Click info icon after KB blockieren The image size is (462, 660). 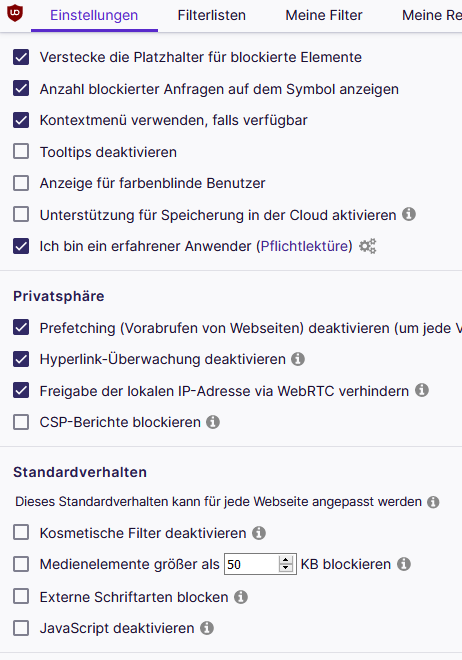pos(404,564)
